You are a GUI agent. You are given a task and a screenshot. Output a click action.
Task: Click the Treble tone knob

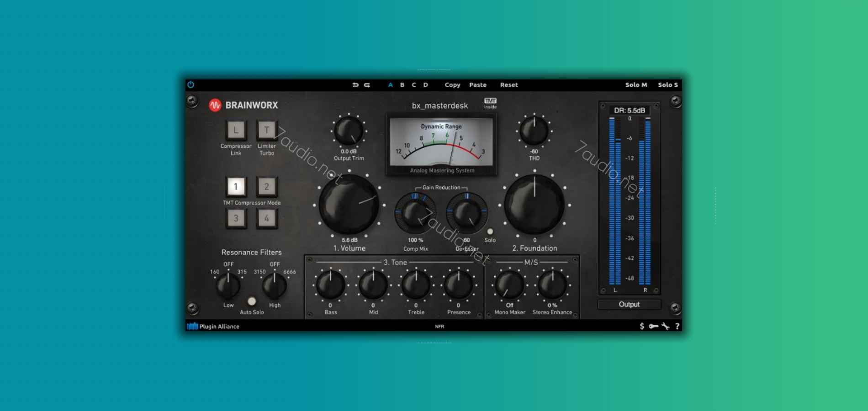coord(416,285)
